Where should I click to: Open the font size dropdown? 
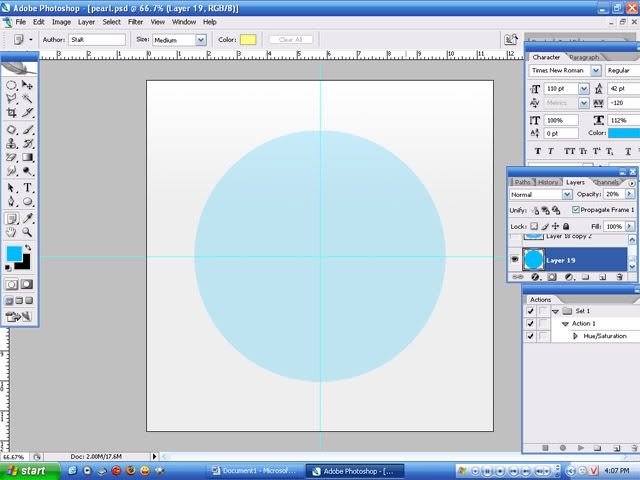point(584,89)
